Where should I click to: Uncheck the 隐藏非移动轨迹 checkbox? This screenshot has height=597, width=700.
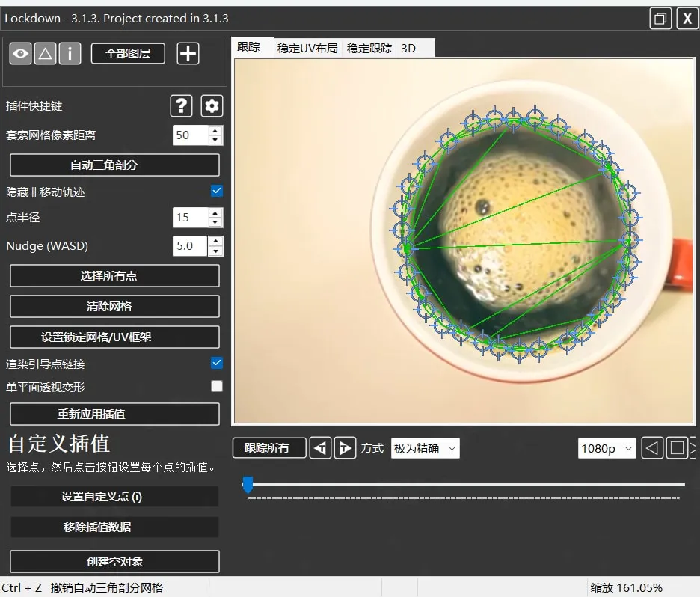pyautogui.click(x=217, y=192)
